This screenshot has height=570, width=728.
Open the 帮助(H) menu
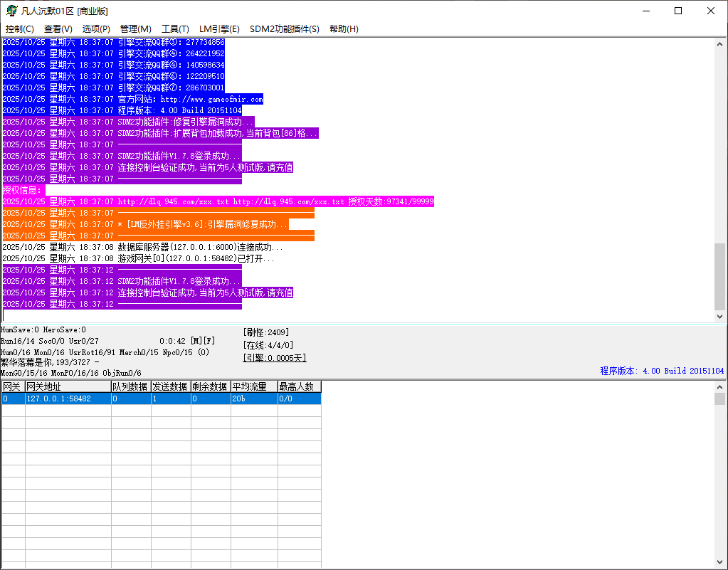coord(344,29)
